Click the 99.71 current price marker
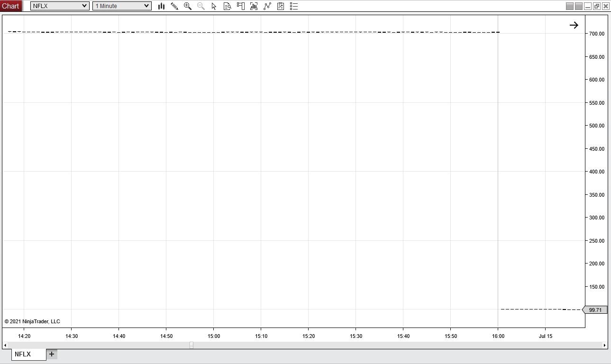 (x=594, y=310)
